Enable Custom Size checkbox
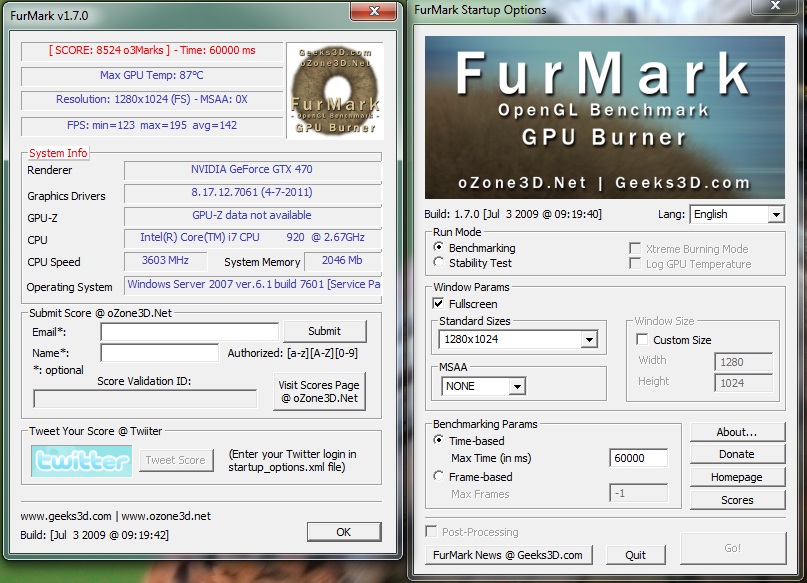The width and height of the screenshot is (807, 583). click(642, 340)
